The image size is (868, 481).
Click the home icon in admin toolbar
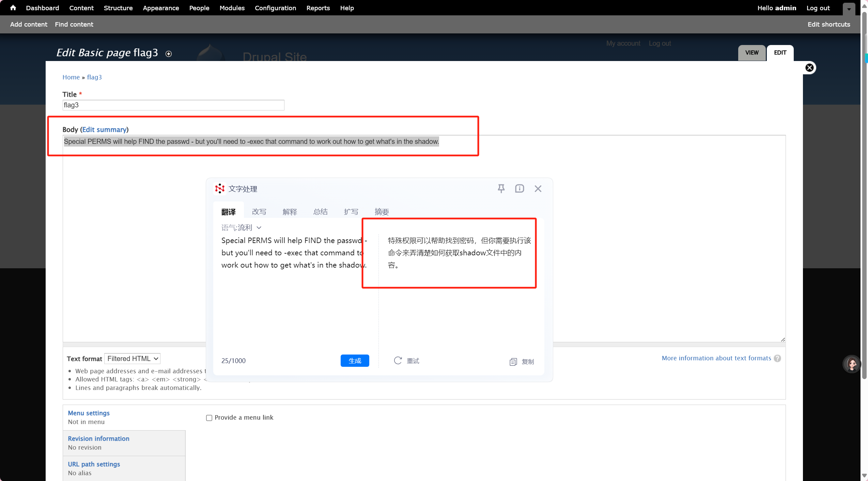[13, 8]
